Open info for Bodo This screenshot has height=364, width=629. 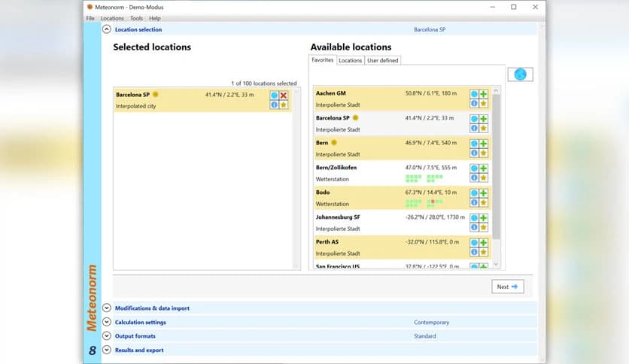point(474,202)
